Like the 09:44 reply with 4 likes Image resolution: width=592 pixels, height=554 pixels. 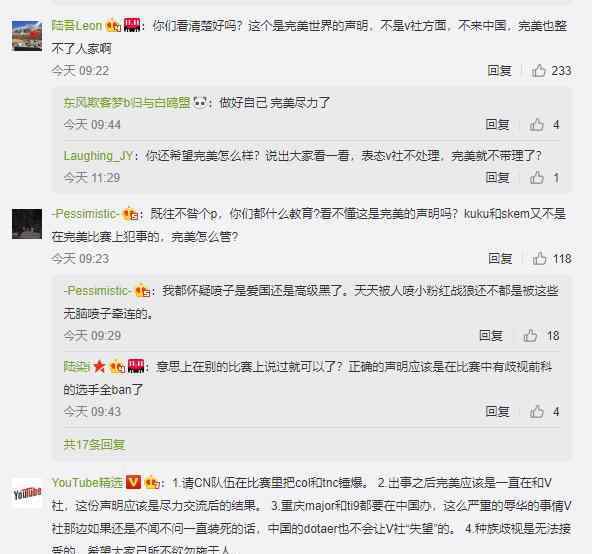pos(536,125)
